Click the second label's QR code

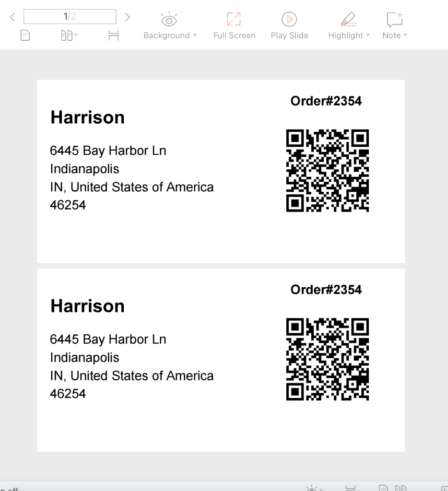(x=328, y=359)
